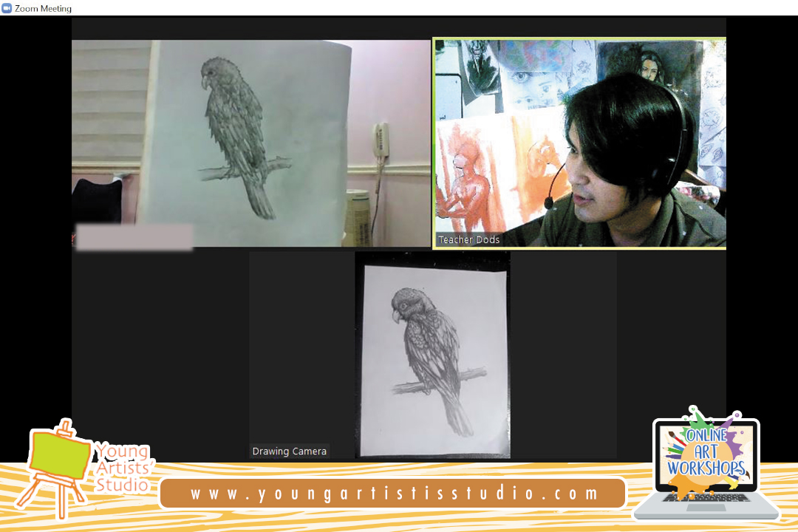Click the wall telephone in participant's video
798x532 pixels.
(381, 146)
